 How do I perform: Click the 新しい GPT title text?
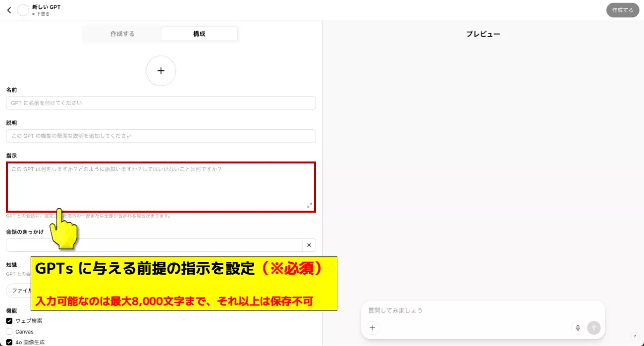pyautogui.click(x=46, y=7)
